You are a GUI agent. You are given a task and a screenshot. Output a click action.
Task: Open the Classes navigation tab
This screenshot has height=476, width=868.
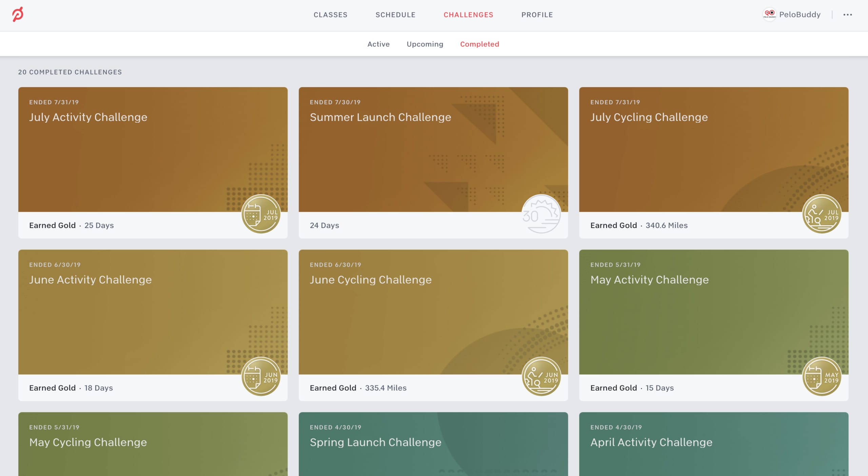330,15
